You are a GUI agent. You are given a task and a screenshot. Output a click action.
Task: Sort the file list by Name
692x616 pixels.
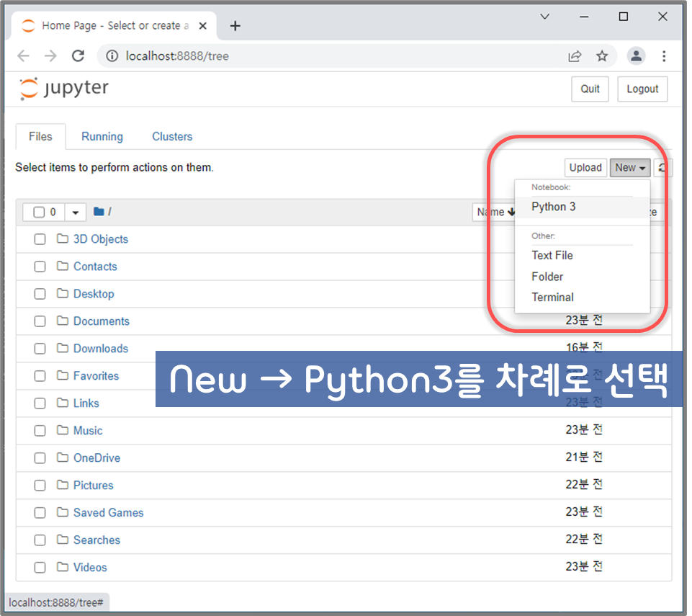[x=495, y=213]
